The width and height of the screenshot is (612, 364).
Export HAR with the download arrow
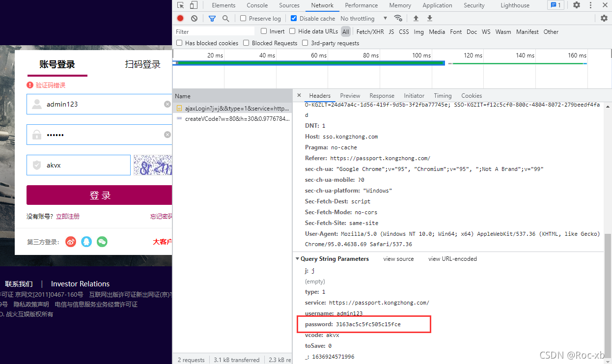(430, 18)
